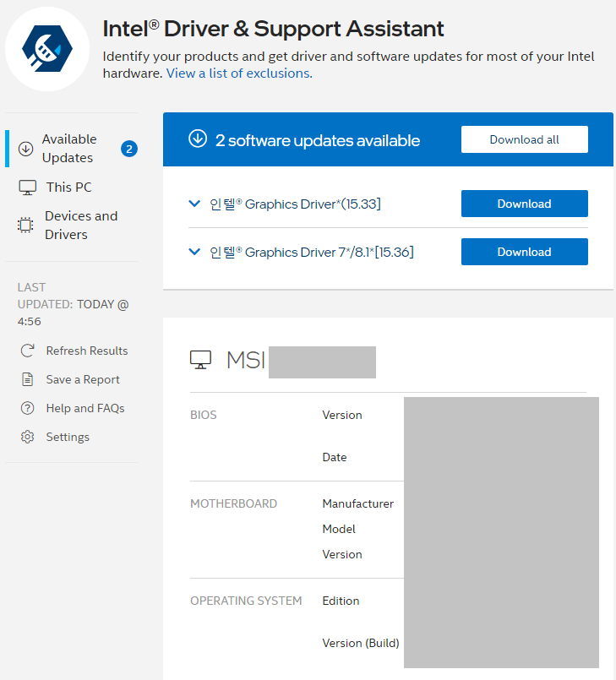
Task: Expand the Graphics Driver 7/8.1 [15.36] chevron
Action: point(195,252)
